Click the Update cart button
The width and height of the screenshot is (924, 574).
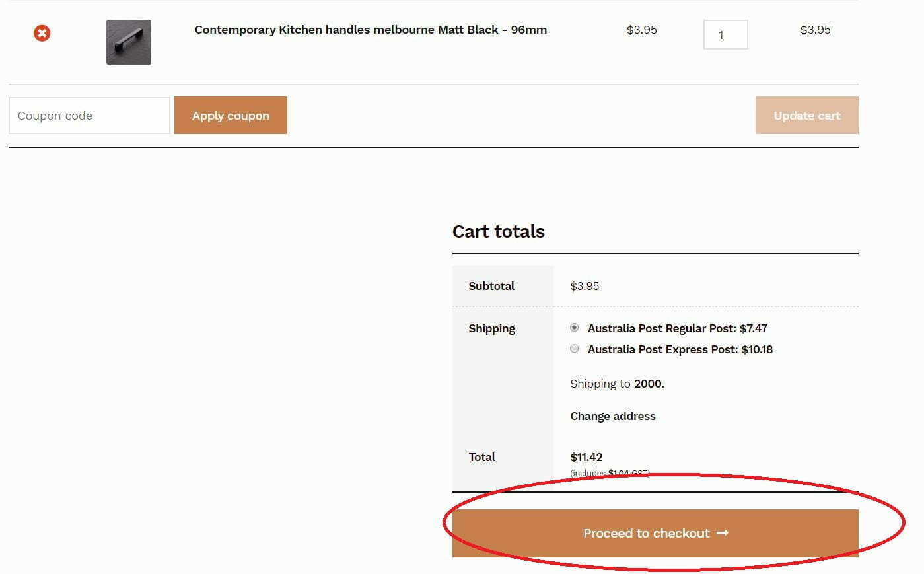pos(806,116)
